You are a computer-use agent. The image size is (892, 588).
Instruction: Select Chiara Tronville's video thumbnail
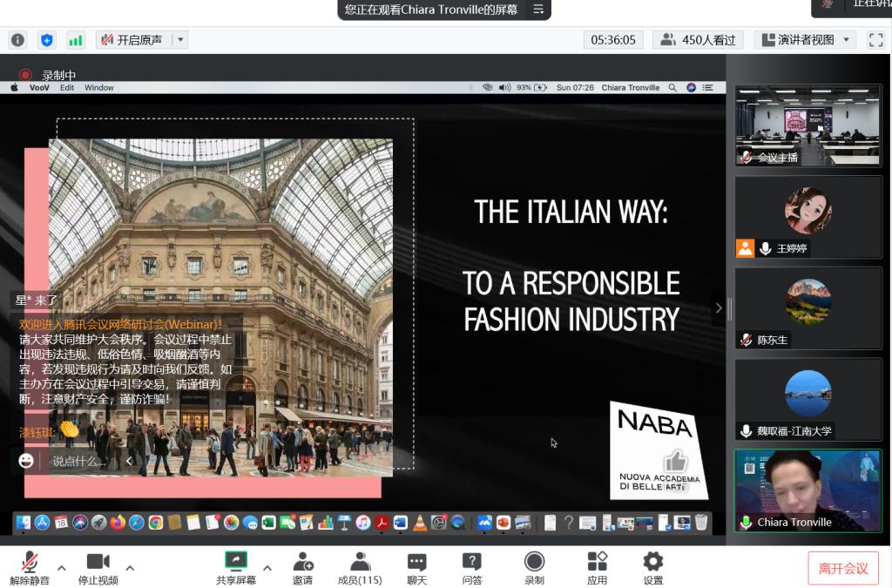tap(808, 490)
